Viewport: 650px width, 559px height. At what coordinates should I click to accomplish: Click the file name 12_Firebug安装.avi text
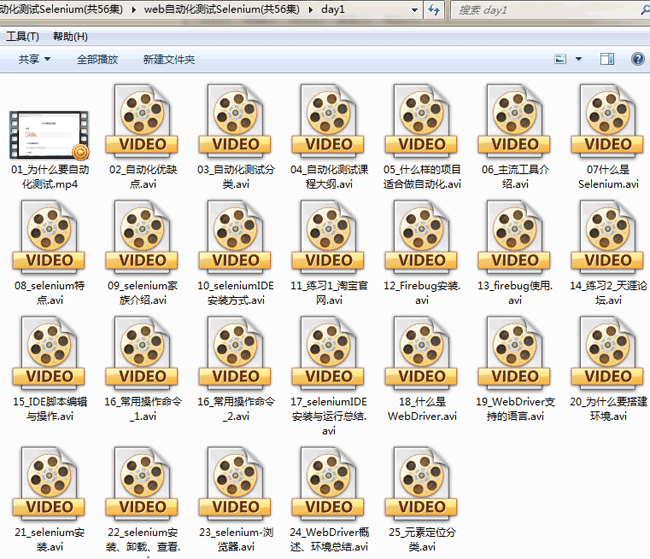pos(422,293)
